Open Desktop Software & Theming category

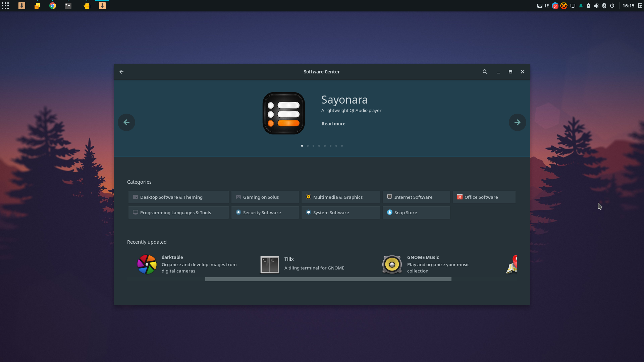[178, 197]
